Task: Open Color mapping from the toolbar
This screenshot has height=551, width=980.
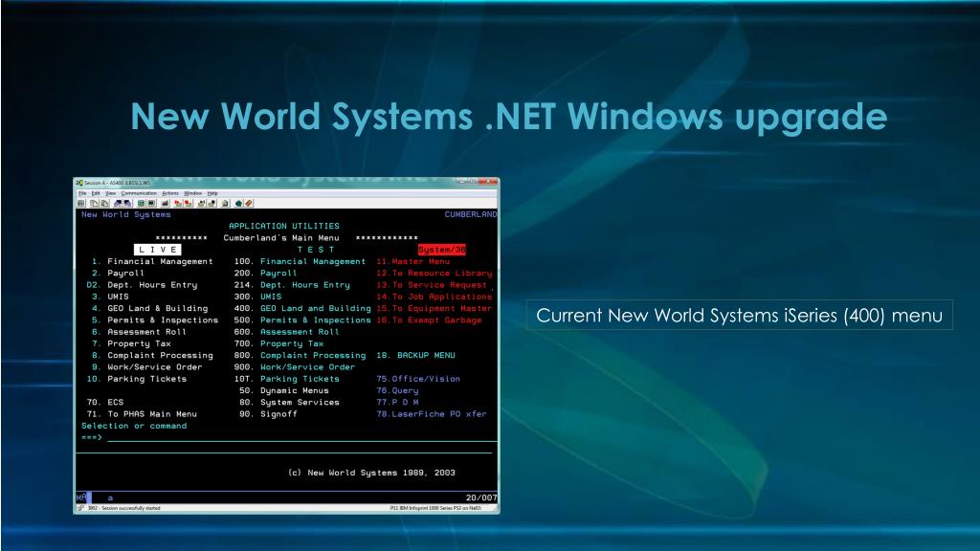Action: coord(151,203)
